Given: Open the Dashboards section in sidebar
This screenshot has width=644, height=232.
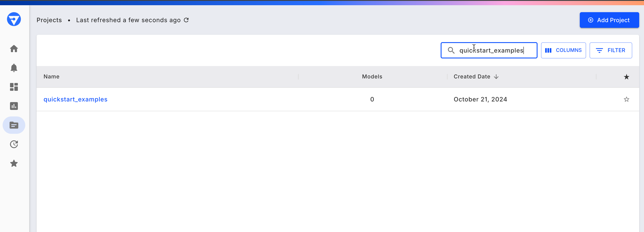Looking at the screenshot, I should (14, 87).
